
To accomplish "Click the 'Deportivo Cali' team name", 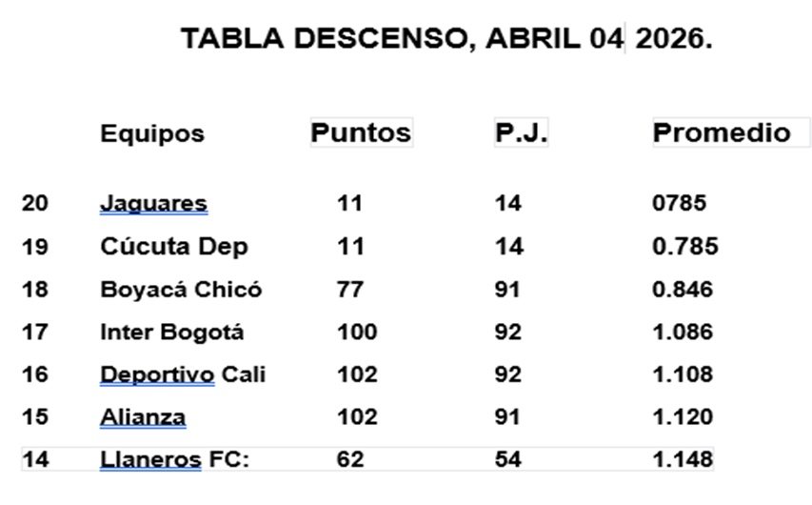I will click(x=183, y=374).
